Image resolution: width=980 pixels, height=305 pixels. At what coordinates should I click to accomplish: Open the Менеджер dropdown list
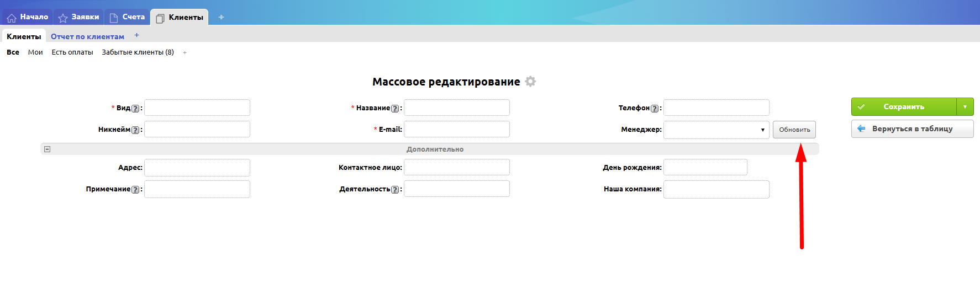tap(716, 130)
